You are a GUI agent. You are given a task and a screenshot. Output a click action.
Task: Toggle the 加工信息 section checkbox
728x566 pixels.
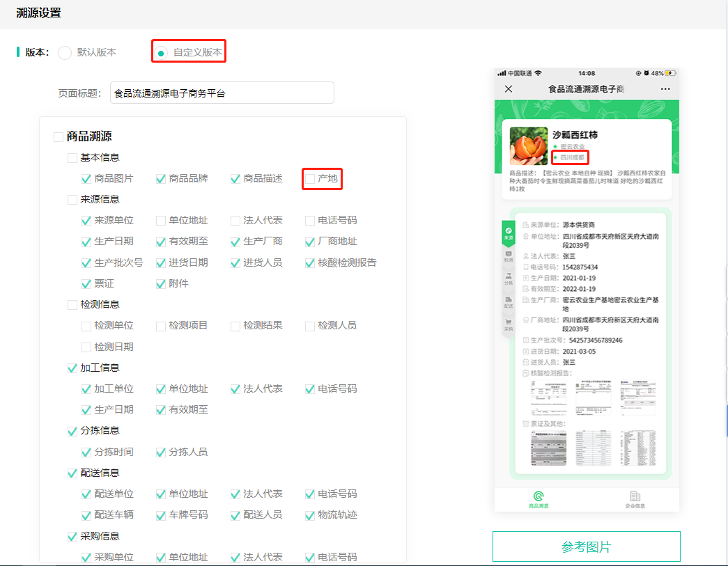click(x=72, y=368)
